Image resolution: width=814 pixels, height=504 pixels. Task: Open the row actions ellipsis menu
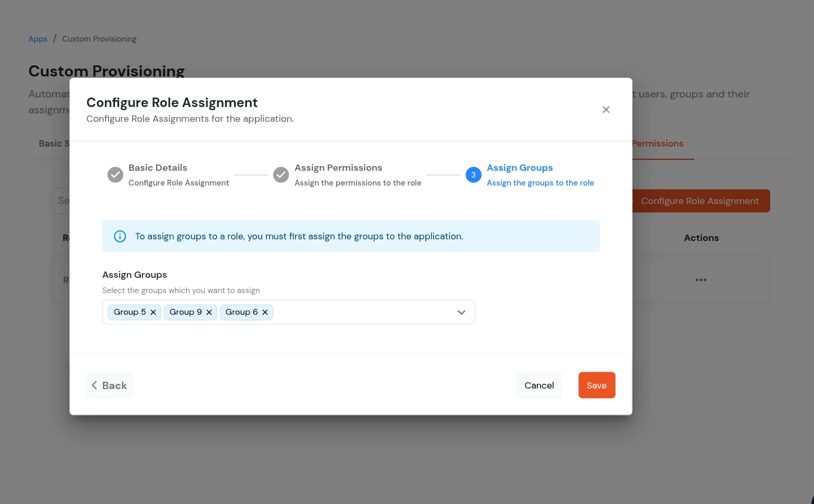tap(701, 280)
